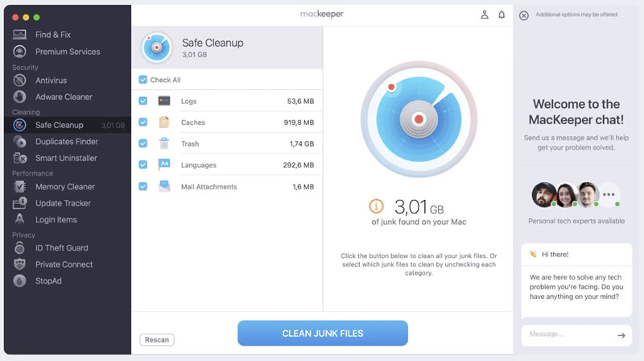The image size is (644, 361).
Task: Select the Mail Attachments row label
Action: click(208, 187)
